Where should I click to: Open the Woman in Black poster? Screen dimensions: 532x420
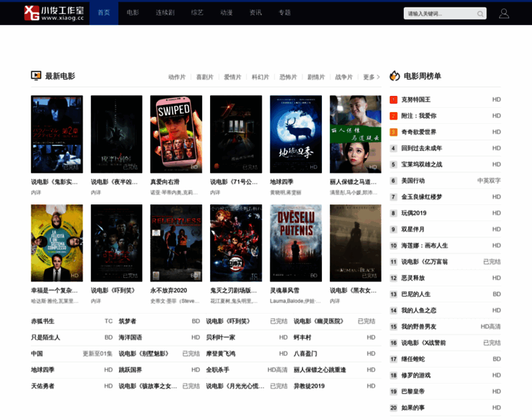(x=355, y=243)
